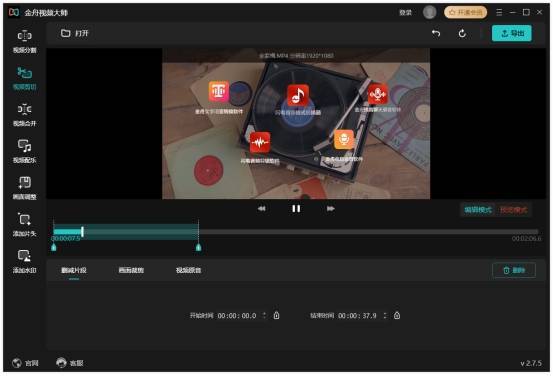Click the redo/refresh circular arrow icon
The image size is (553, 376).
pyautogui.click(x=462, y=34)
